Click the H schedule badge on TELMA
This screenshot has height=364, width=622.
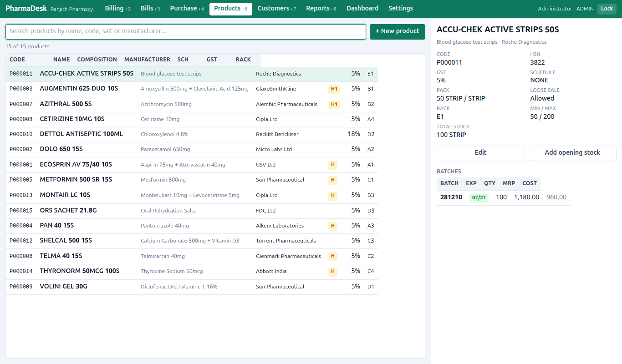point(333,256)
